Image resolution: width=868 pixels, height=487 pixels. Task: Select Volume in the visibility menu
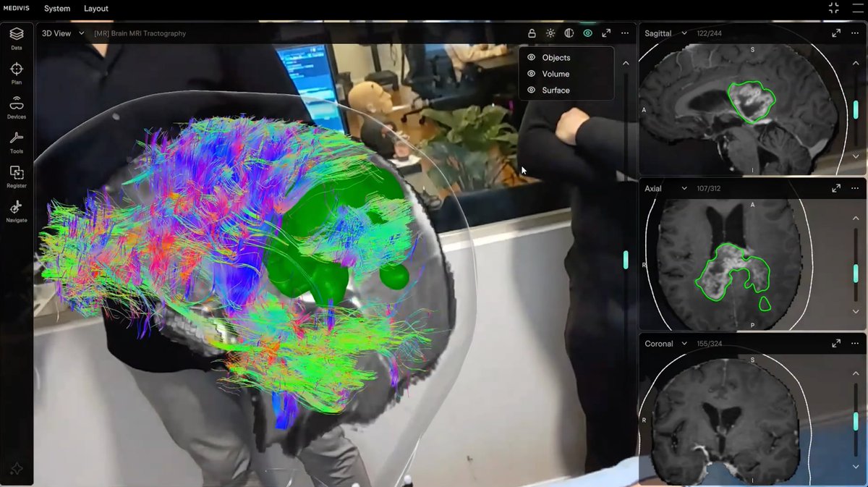556,74
